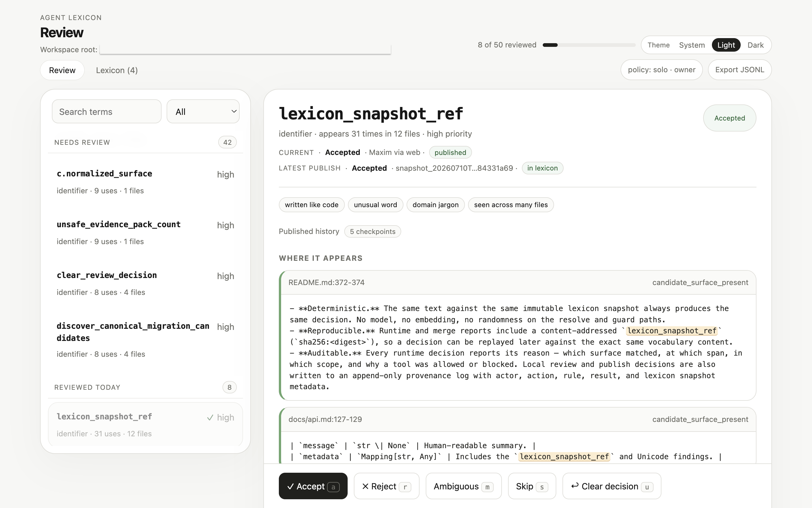
Task: Click the Reject button
Action: click(x=386, y=486)
